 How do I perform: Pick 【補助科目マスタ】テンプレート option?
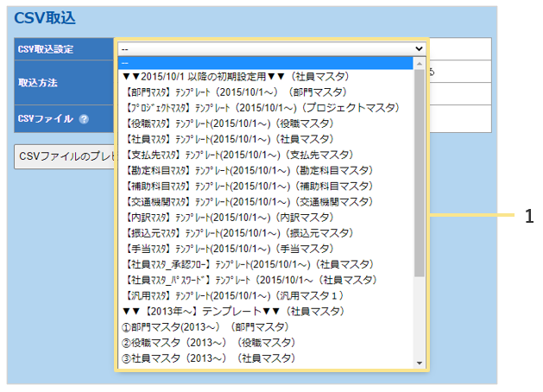click(x=243, y=186)
